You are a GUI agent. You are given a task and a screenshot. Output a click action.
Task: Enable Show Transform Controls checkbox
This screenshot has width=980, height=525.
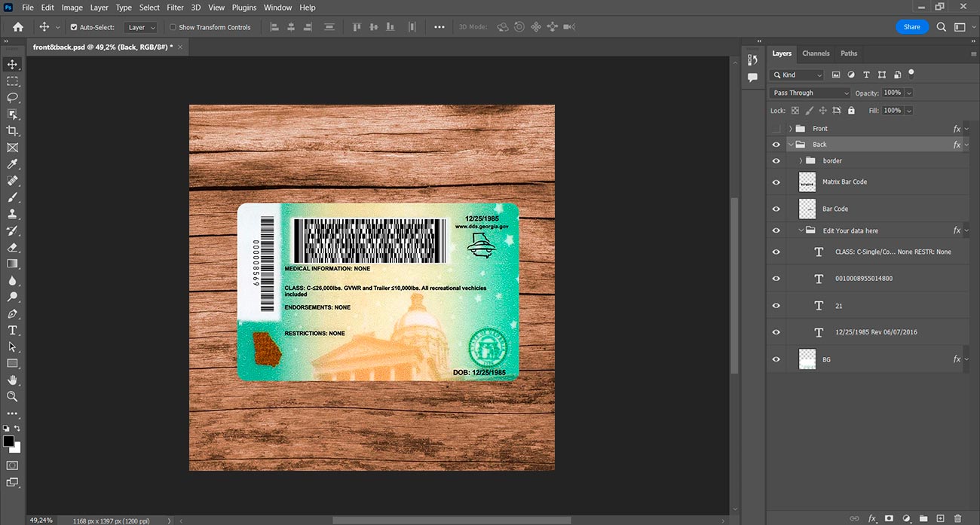[x=173, y=27]
